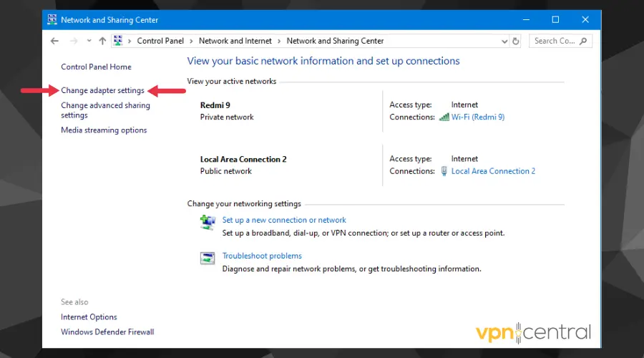
Task: Open the recent locations dropdown arrow
Action: tap(89, 41)
